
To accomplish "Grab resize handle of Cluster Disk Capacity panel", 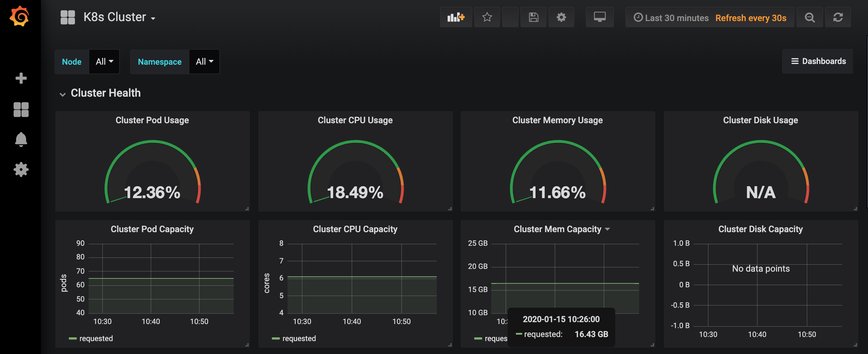I will (855, 345).
